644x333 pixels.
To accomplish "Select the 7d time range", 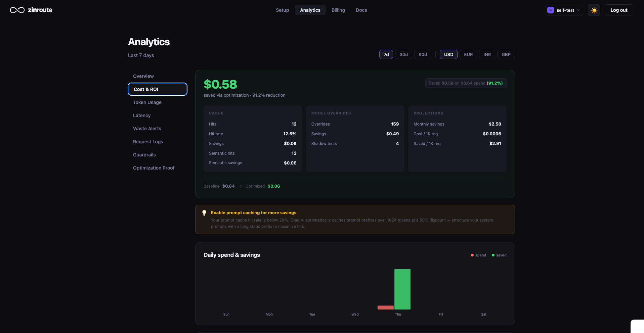I will (x=386, y=54).
